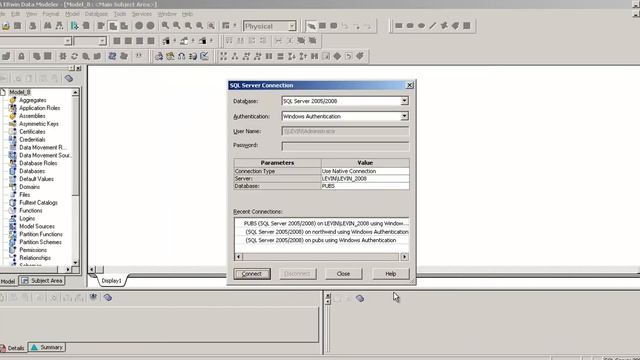Select the Connection Type value cell
This screenshot has width=640, height=360.
365,171
